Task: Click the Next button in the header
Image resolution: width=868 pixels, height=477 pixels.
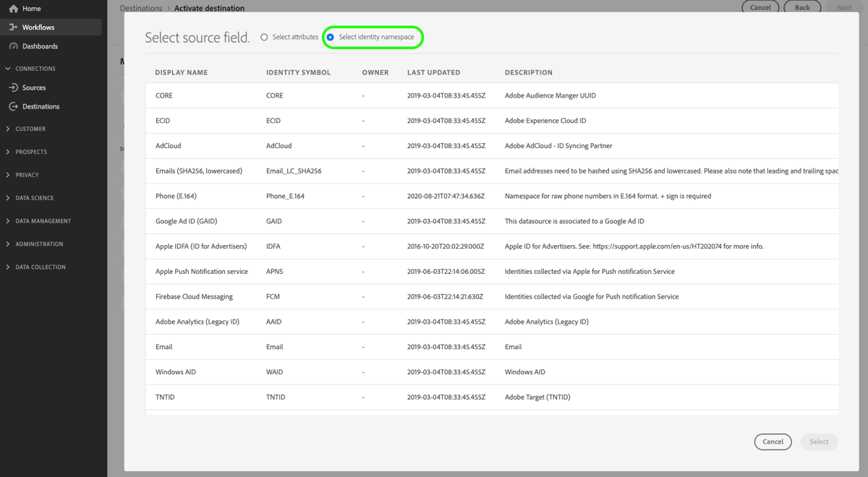Action: [x=843, y=8]
